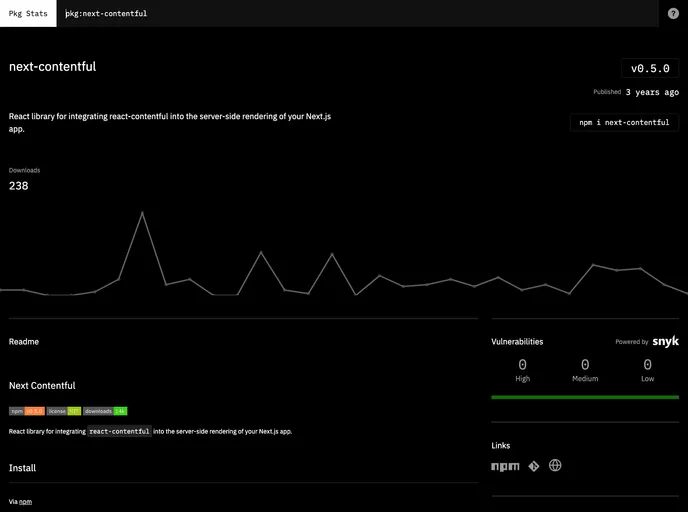Click the package search input field
Viewport: 688px width, 512px height.
350,13
